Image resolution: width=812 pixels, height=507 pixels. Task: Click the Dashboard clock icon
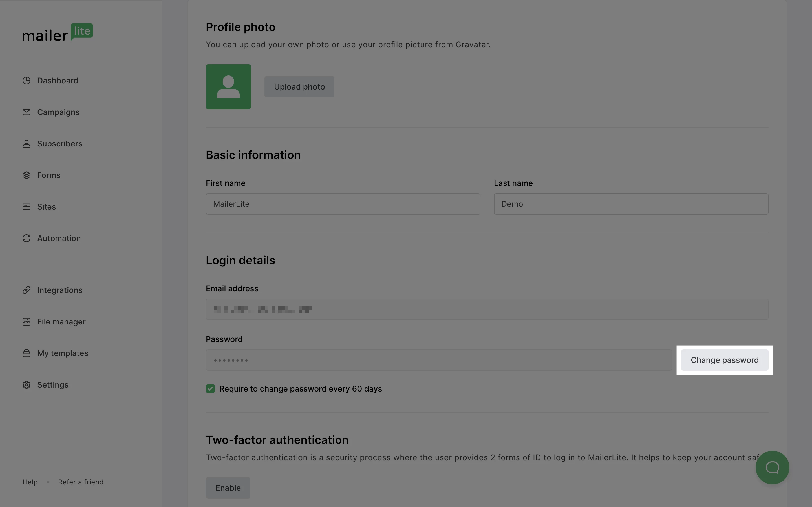pyautogui.click(x=27, y=81)
